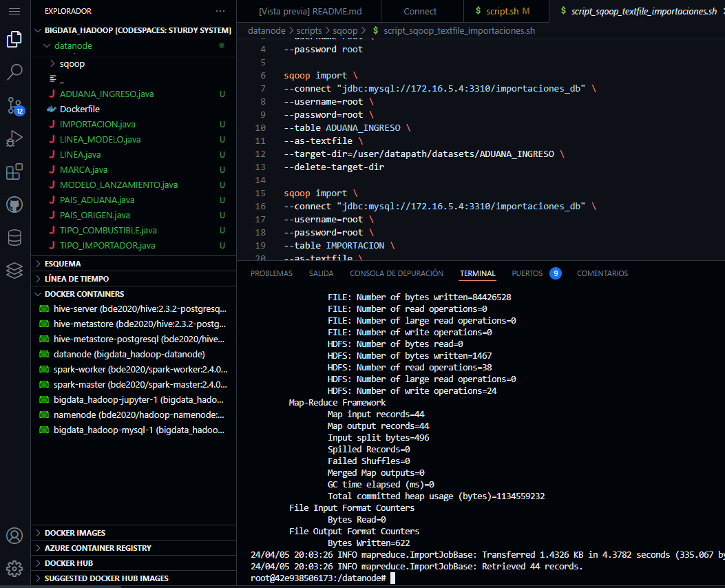725x588 pixels.
Task: Open the Accounts icon in activity bar
Action: point(14,536)
